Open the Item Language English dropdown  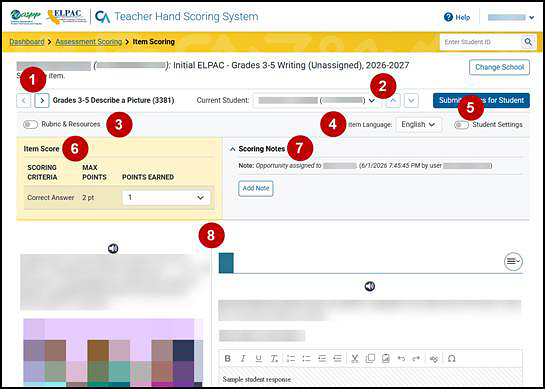pos(418,124)
